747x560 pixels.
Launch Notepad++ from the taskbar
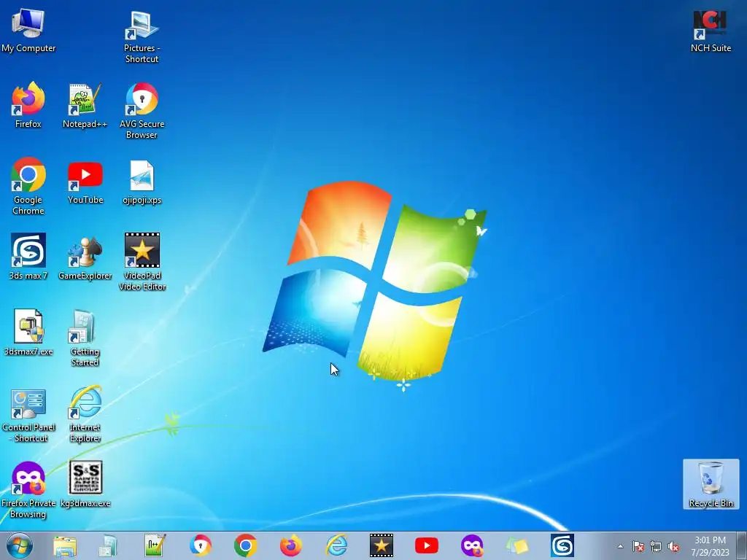pyautogui.click(x=155, y=545)
